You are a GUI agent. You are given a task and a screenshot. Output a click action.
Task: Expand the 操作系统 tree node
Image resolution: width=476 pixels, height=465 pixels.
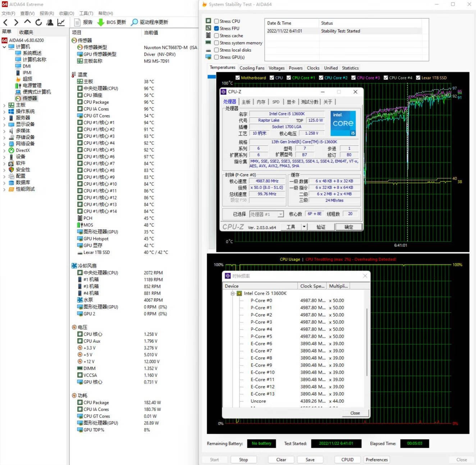coord(4,111)
